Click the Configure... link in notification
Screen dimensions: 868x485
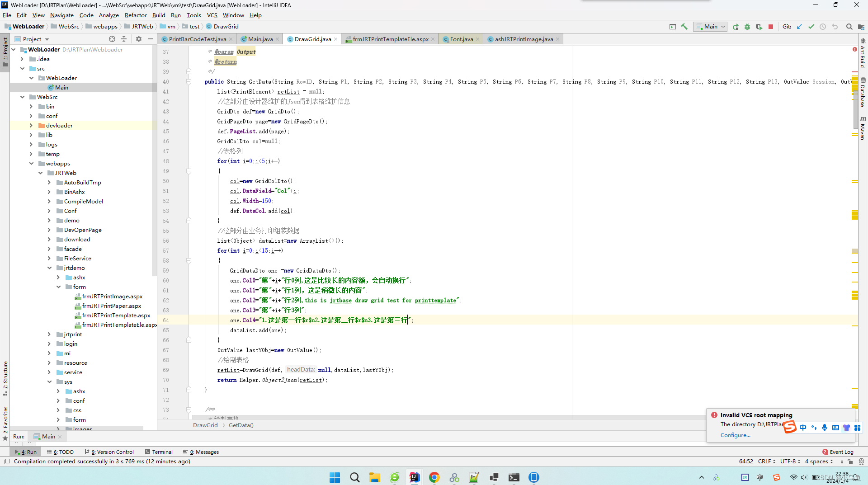736,435
